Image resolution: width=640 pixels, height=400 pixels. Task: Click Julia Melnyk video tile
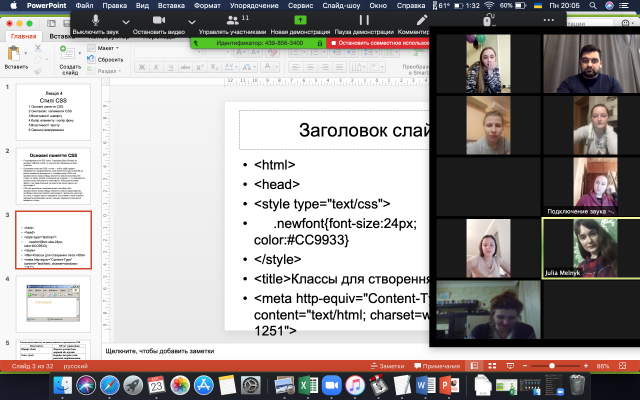pos(591,248)
